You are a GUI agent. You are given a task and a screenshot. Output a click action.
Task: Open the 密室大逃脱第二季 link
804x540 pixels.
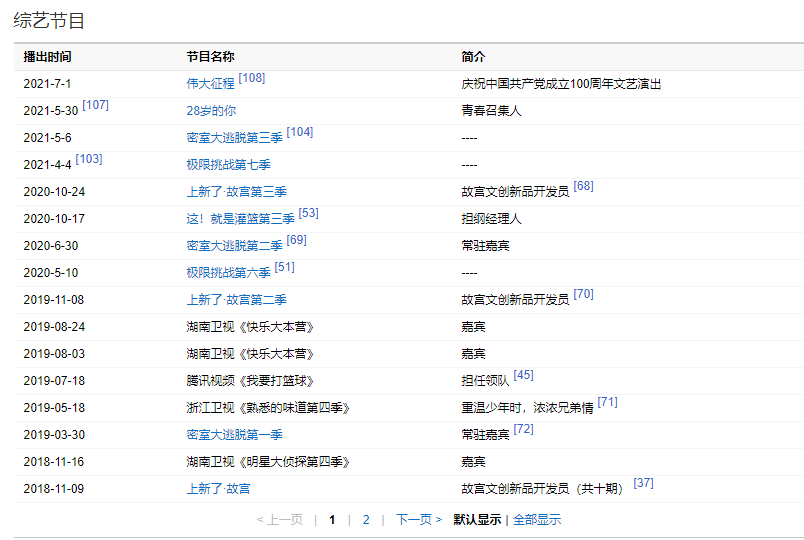pyautogui.click(x=234, y=246)
